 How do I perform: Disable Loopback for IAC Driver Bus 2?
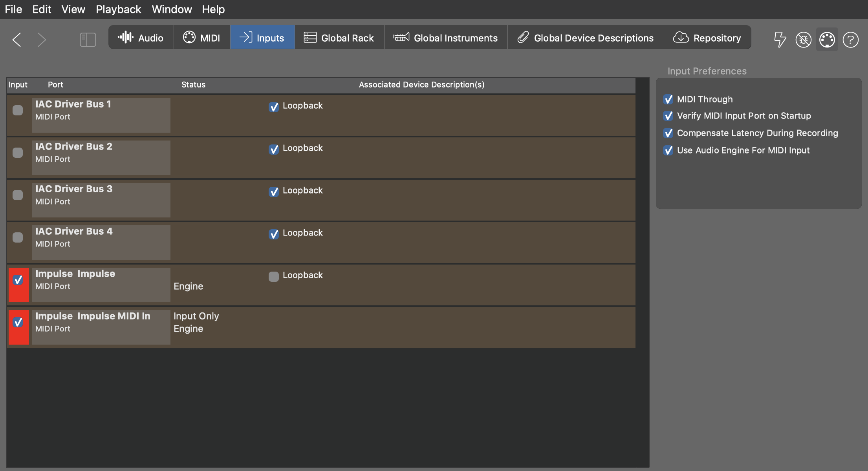pos(274,149)
